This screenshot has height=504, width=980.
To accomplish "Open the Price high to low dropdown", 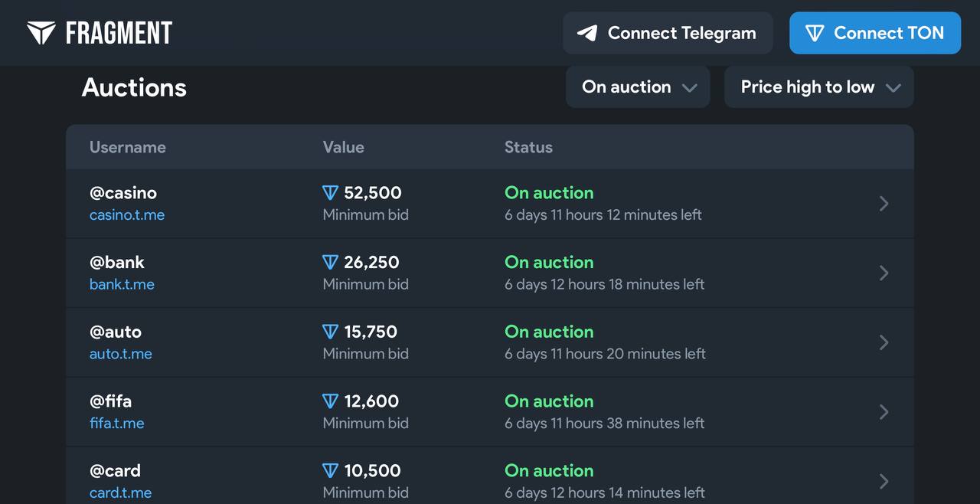I will (x=818, y=87).
